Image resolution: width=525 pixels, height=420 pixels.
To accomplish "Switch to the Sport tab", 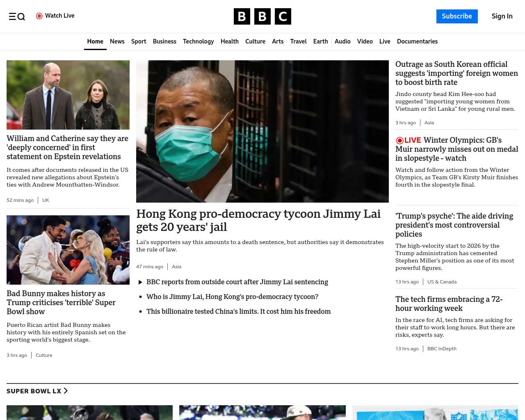I will (139, 41).
